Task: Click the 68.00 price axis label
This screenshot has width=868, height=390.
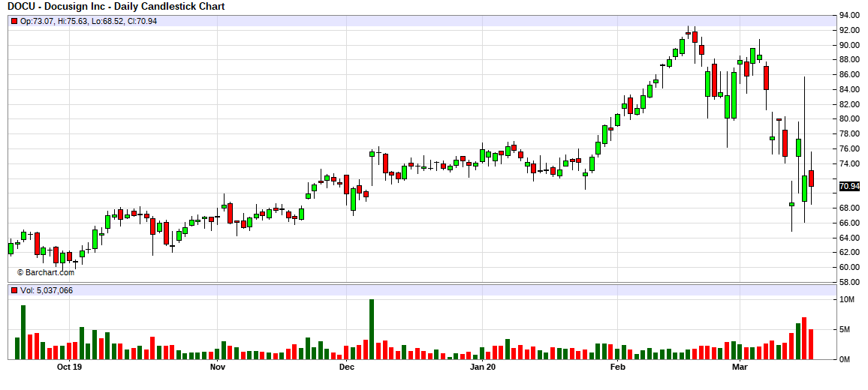Action: (850, 208)
